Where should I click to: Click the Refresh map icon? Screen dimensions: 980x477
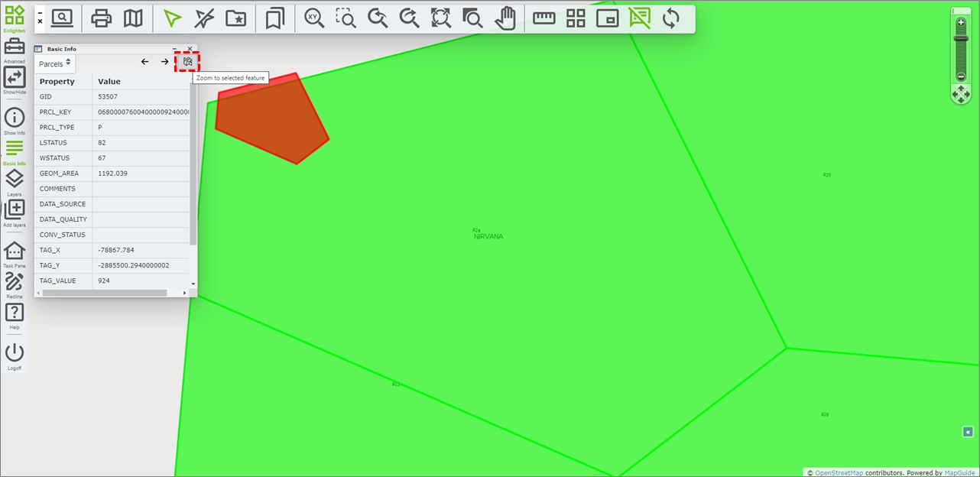tap(670, 18)
